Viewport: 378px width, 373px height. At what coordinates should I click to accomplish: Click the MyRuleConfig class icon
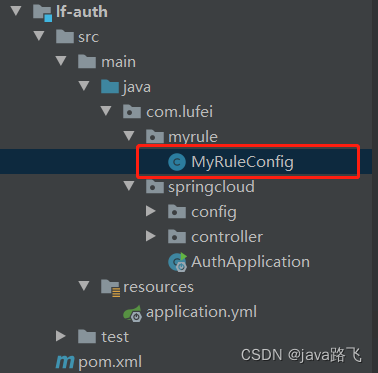pyautogui.click(x=177, y=162)
